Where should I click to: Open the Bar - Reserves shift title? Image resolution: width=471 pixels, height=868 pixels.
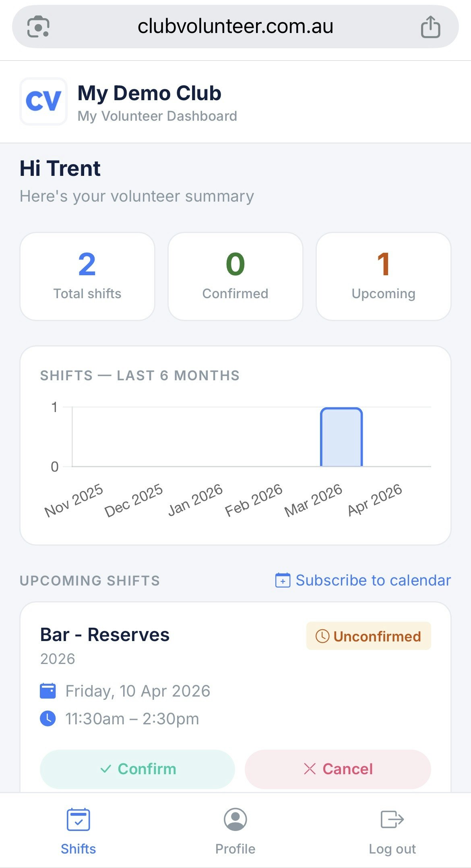coord(105,635)
